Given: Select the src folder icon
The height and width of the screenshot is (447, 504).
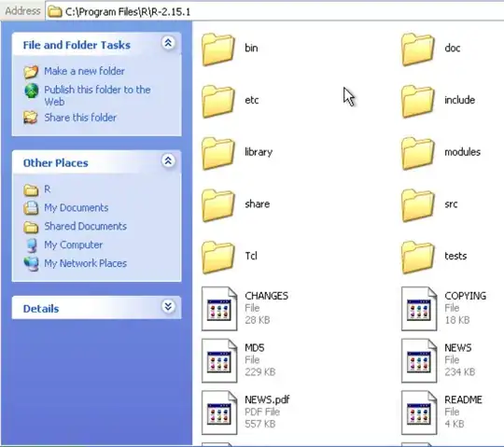Looking at the screenshot, I should point(418,205).
